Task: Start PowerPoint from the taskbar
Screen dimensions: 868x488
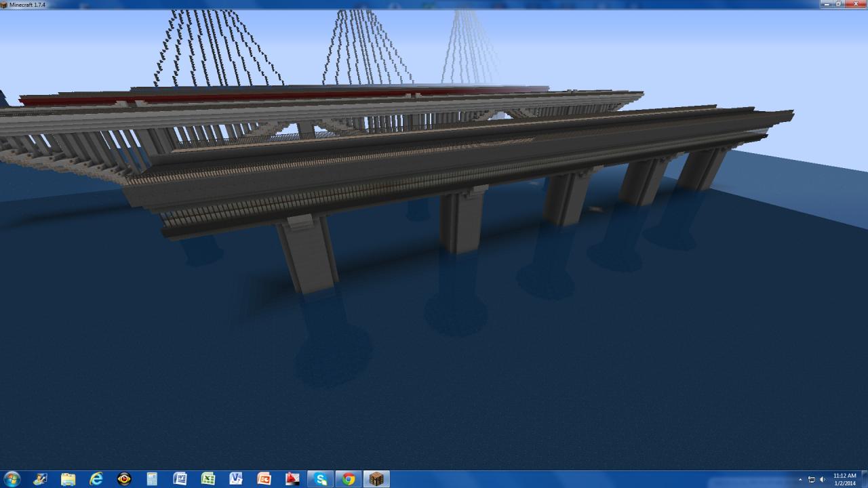Action: tap(264, 479)
